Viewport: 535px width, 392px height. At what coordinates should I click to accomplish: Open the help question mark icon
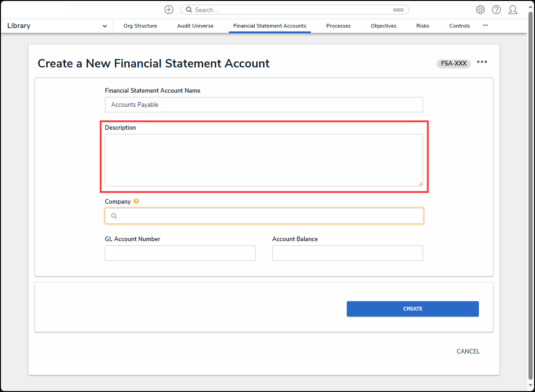pos(496,10)
